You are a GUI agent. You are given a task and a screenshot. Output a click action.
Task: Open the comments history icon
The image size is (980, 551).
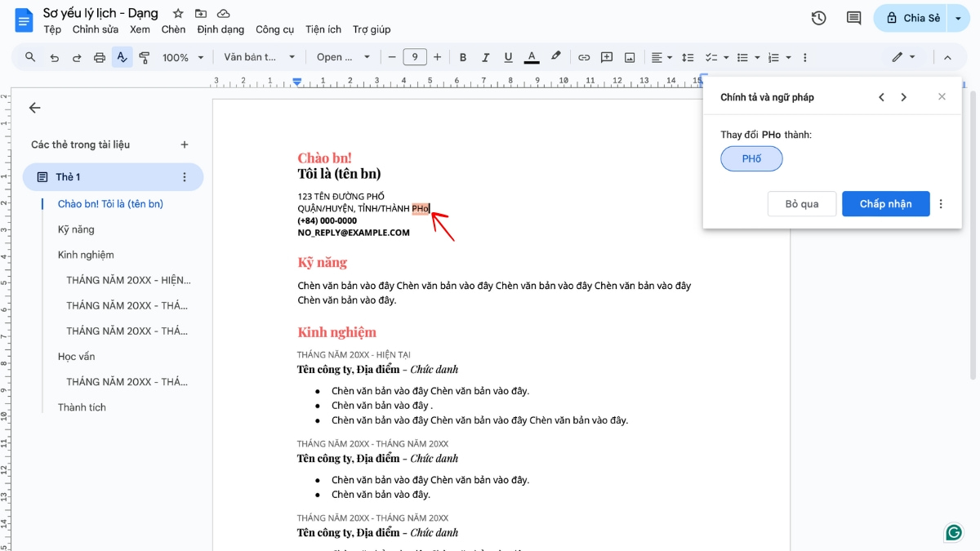tap(853, 18)
